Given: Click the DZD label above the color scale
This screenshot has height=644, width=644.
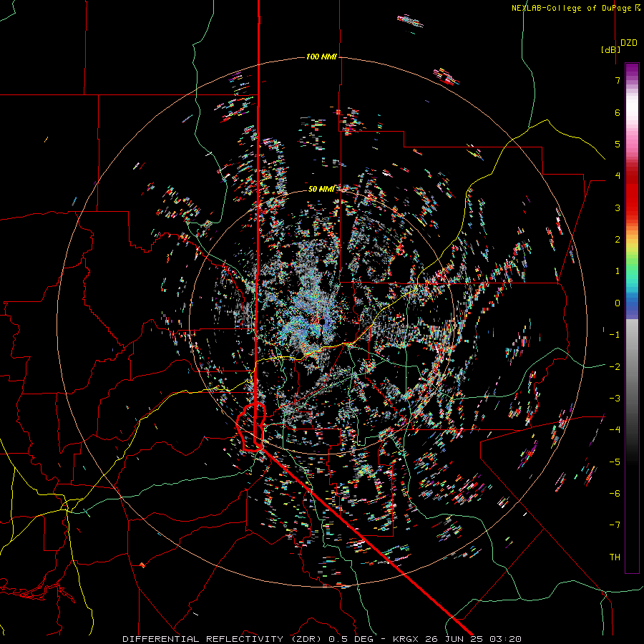Looking at the screenshot, I should point(629,43).
